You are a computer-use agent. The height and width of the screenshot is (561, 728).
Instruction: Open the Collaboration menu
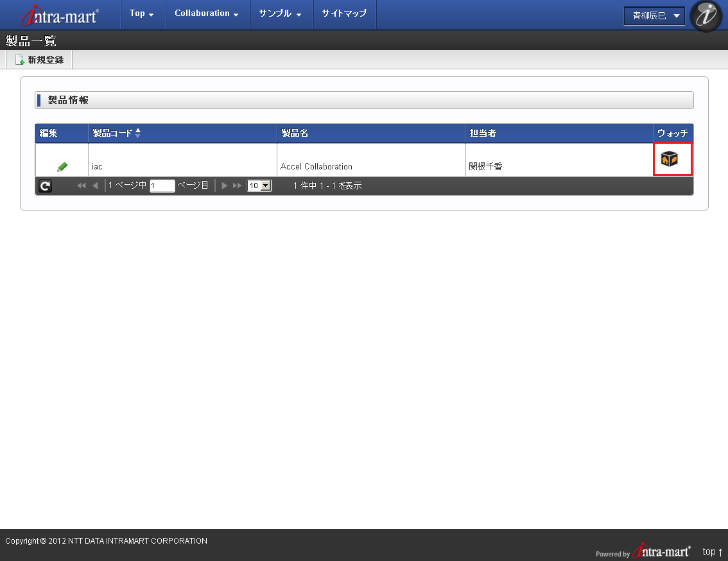click(x=207, y=13)
